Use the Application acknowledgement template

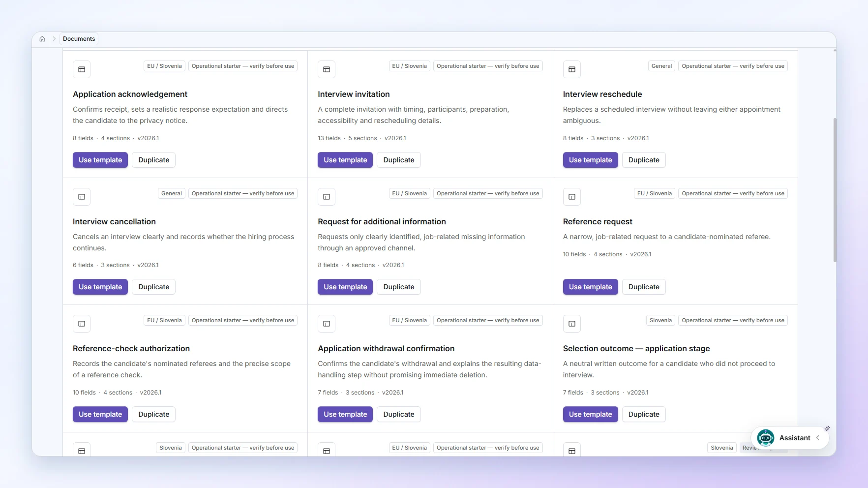coord(100,160)
